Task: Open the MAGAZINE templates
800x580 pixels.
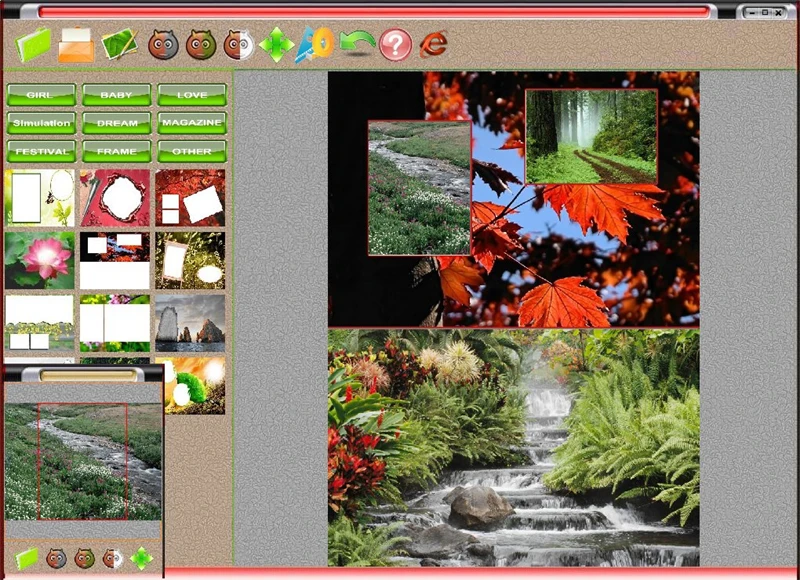Action: (x=191, y=123)
